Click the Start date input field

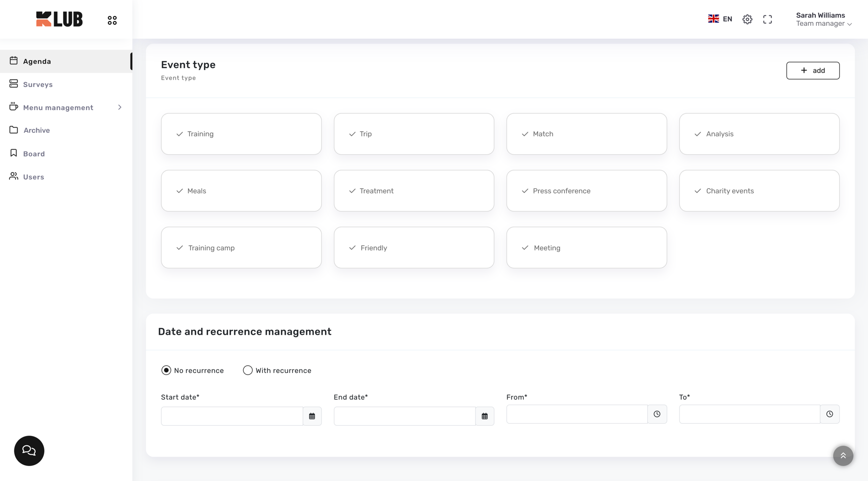[232, 416]
